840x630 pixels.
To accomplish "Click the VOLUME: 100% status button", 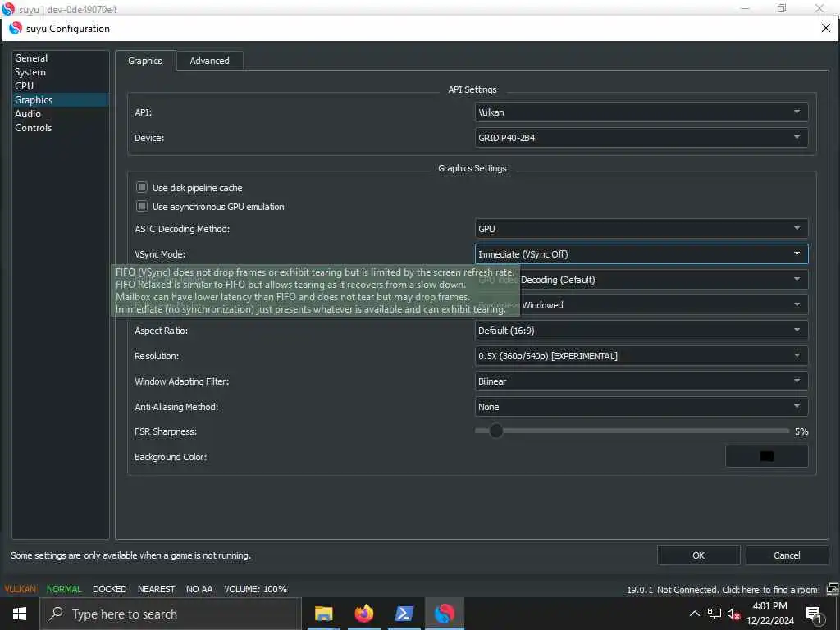I will point(256,589).
